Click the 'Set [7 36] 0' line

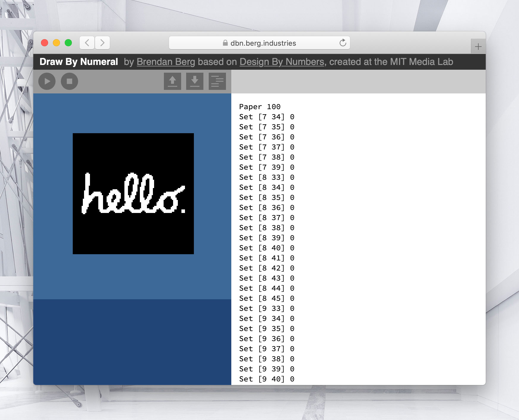click(x=267, y=137)
